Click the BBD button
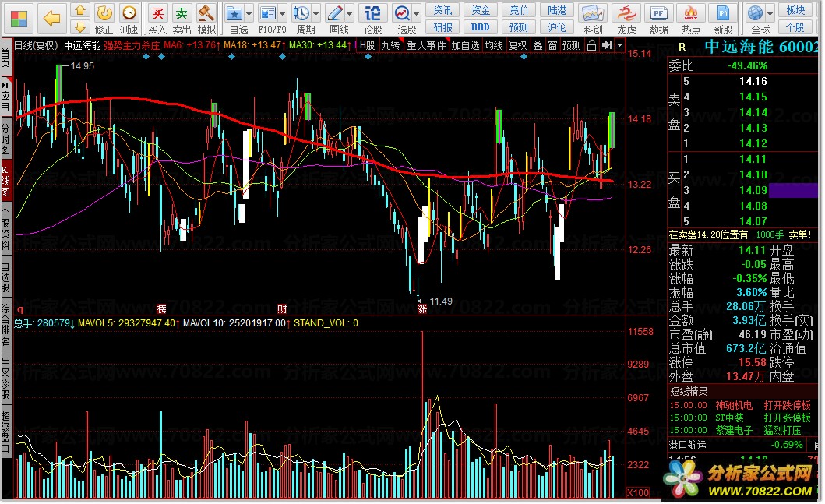Viewport: 825px width, 504px height. click(481, 26)
